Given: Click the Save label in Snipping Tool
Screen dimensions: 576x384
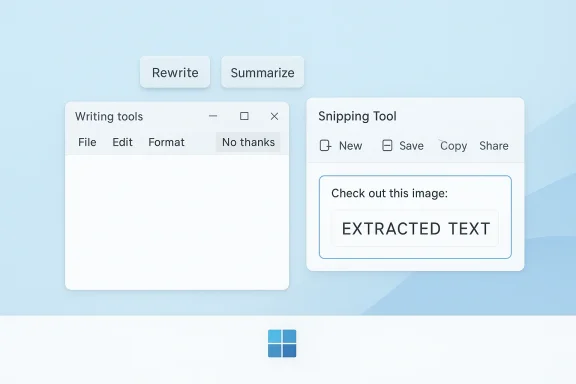Looking at the screenshot, I should 411,146.
